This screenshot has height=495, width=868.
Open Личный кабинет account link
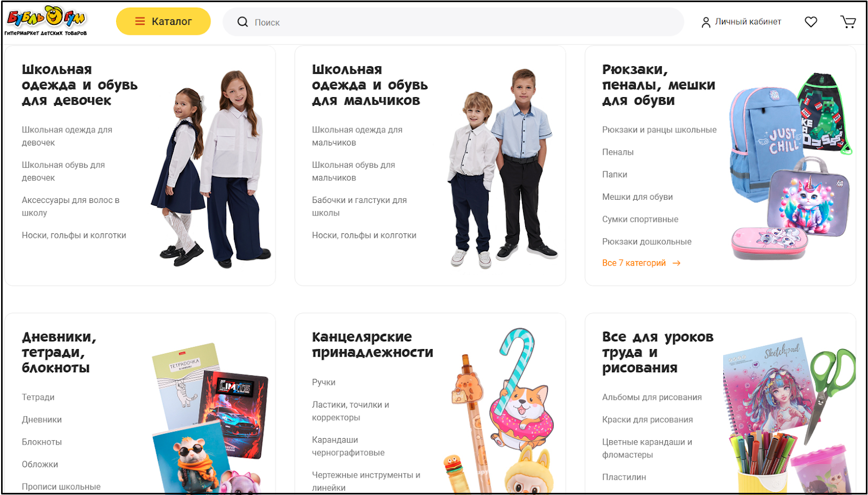[748, 22]
